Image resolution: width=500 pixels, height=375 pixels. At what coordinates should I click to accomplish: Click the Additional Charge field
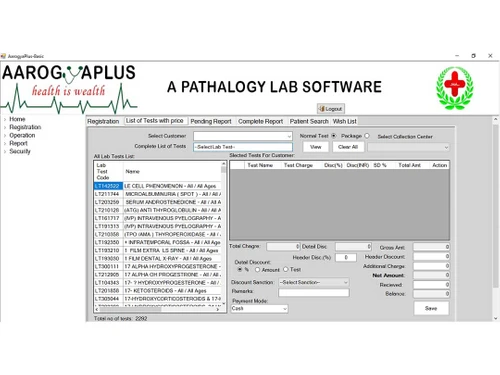431,266
